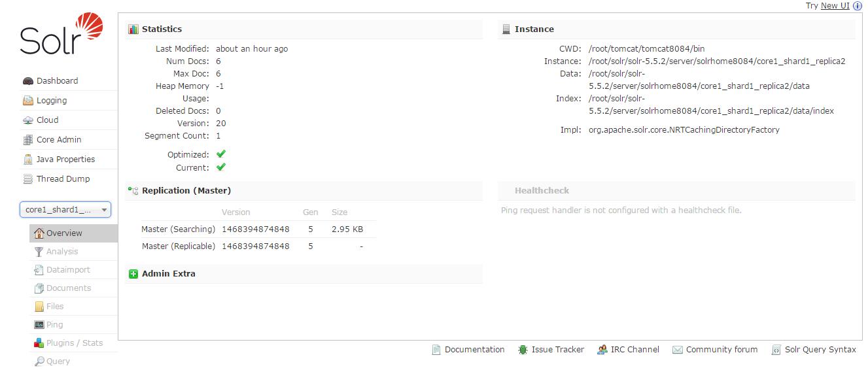Screen dimensions: 868x370
Task: Click the Statistics section title
Action: point(162,29)
